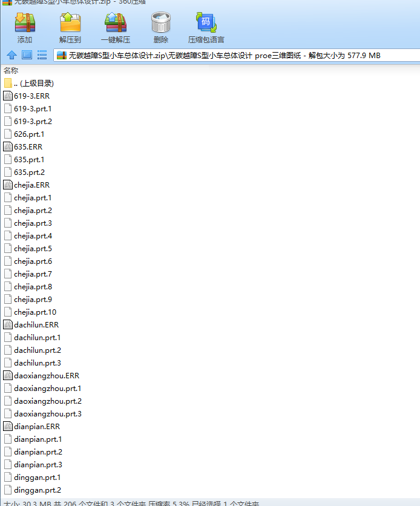Select file name chejia.prt.5
Screen dimensions: 420x506
click(x=33, y=249)
